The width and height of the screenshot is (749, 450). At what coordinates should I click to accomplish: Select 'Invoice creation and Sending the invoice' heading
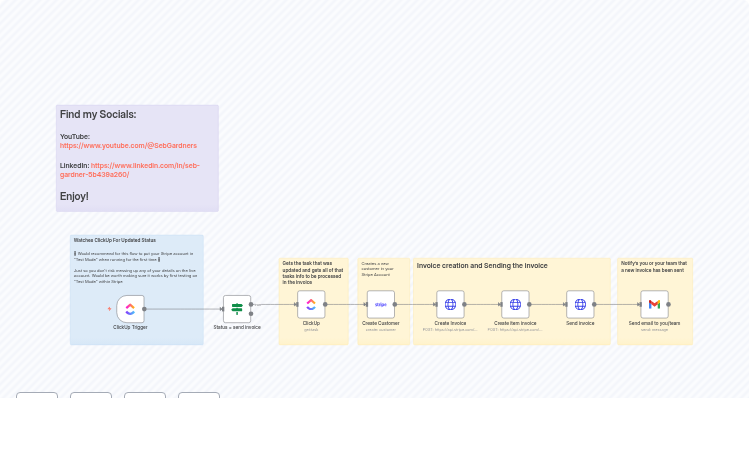pyautogui.click(x=482, y=266)
